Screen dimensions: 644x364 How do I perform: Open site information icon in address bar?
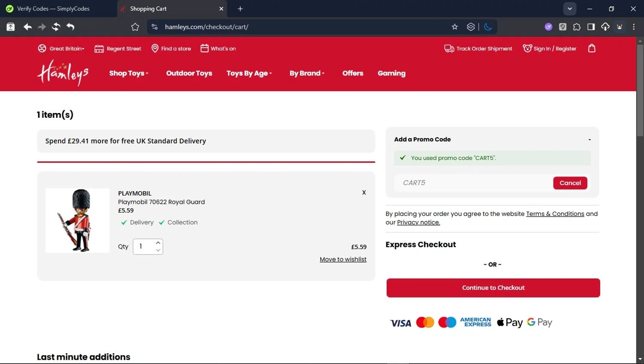pyautogui.click(x=155, y=27)
